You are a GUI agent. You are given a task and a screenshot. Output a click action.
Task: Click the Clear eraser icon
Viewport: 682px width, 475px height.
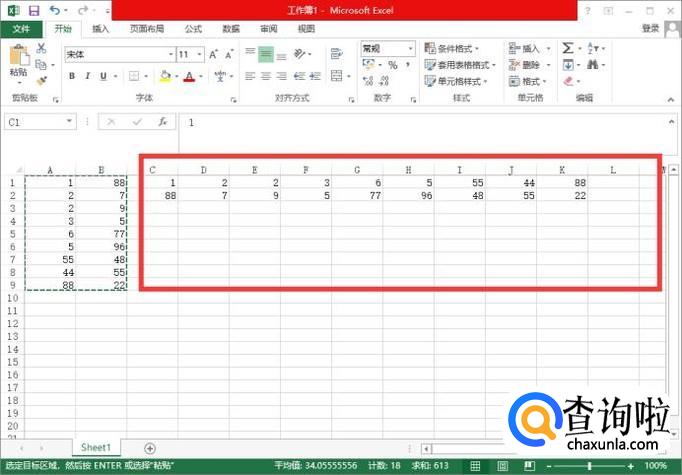pos(568,81)
